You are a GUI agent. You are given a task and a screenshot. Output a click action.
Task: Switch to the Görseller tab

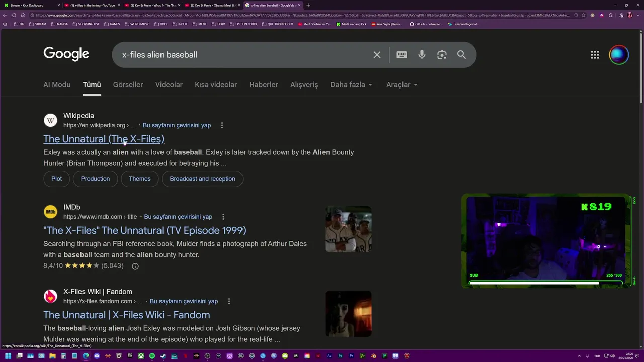coord(128,85)
